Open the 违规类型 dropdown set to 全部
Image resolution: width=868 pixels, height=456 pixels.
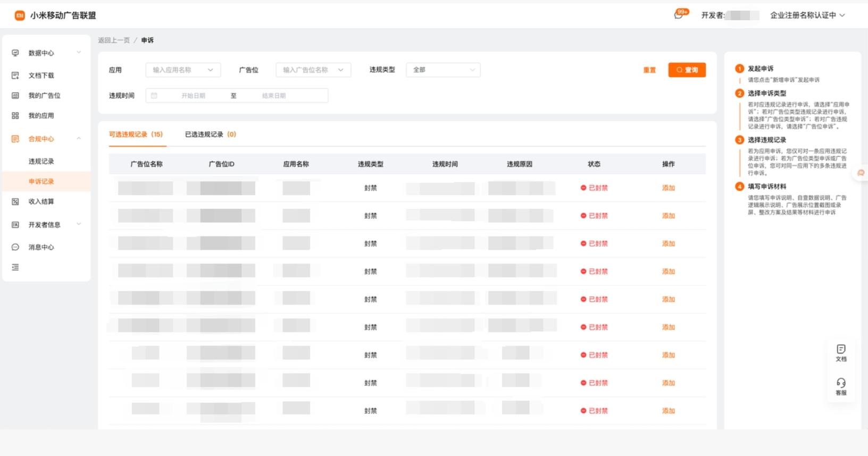(x=443, y=70)
